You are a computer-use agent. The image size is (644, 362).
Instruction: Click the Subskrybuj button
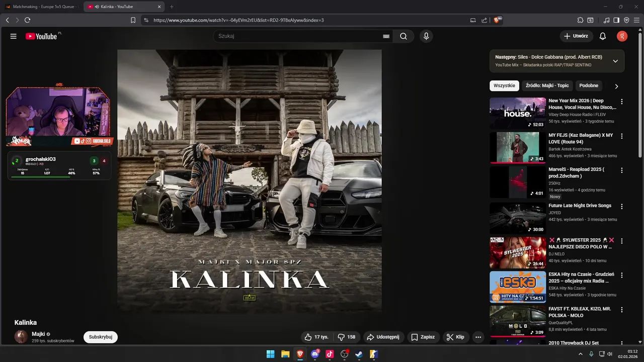pyautogui.click(x=101, y=337)
